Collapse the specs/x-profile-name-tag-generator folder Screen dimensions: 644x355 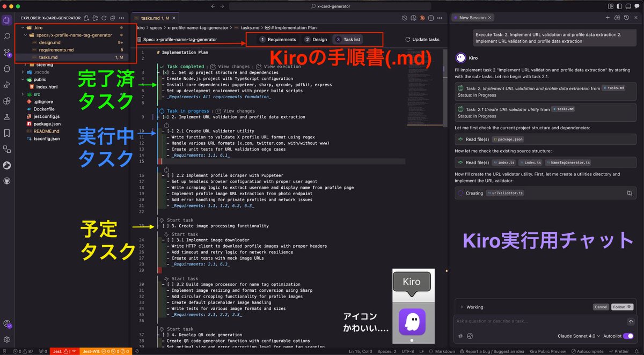click(26, 35)
